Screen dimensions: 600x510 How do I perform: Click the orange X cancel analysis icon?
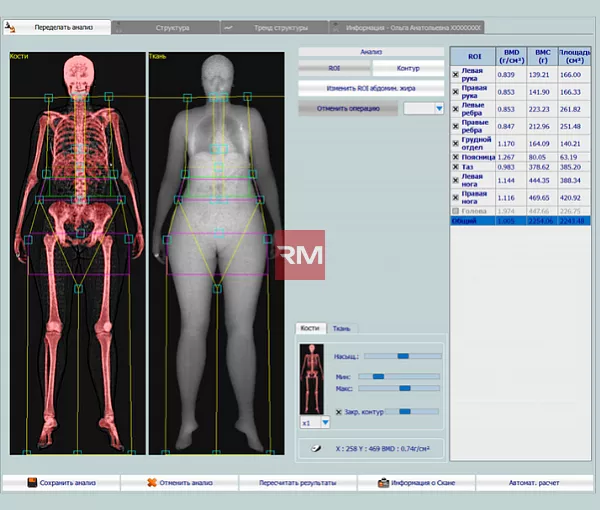point(152,482)
